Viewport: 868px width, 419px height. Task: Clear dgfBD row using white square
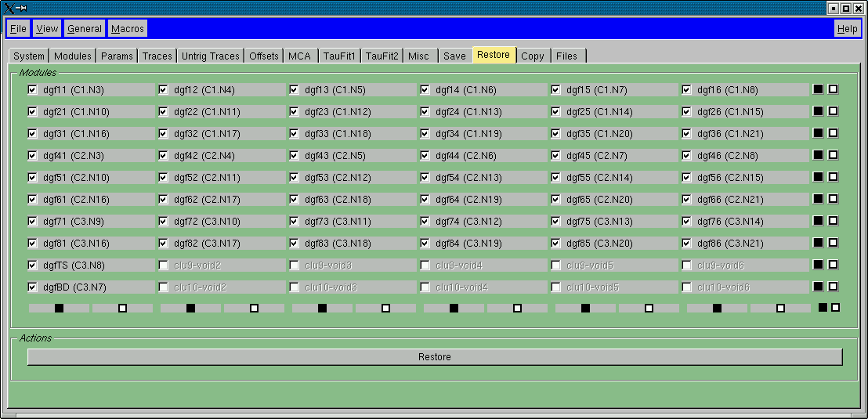pyautogui.click(x=833, y=287)
